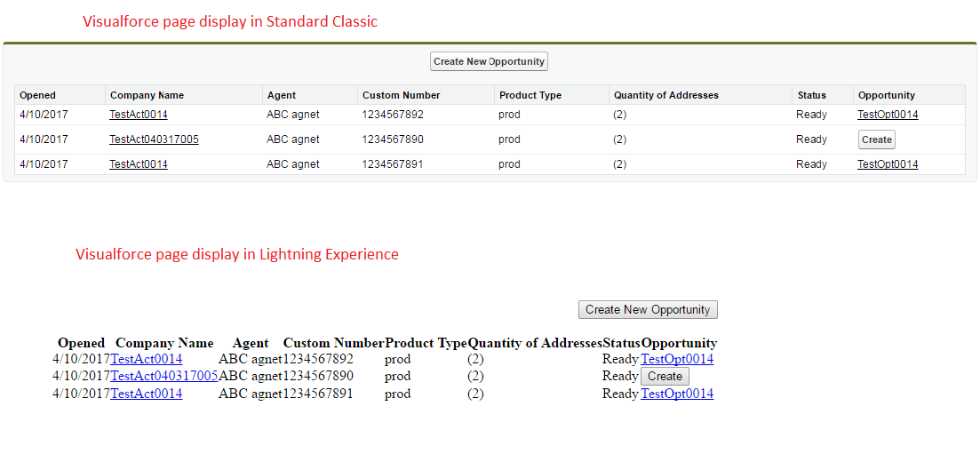
Task: Click Status header in Lightning table
Action: pos(621,343)
